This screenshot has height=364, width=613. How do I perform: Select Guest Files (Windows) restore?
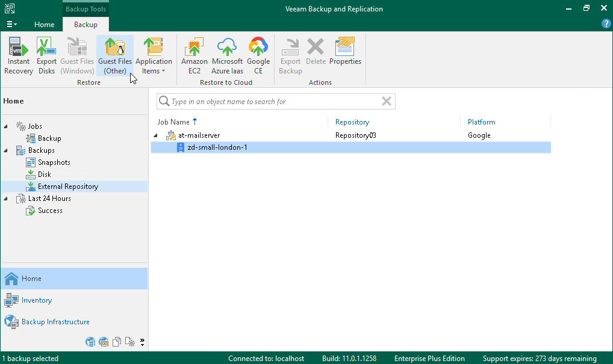pos(77,55)
